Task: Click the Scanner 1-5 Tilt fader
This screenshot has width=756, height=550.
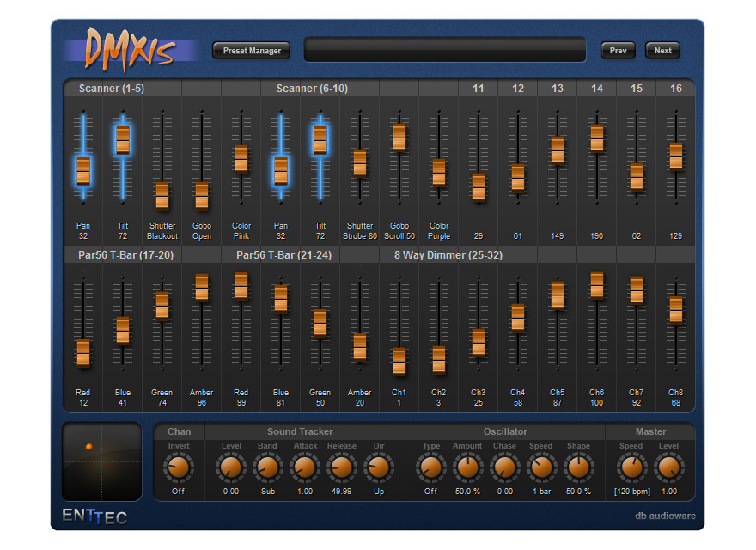Action: (x=123, y=140)
